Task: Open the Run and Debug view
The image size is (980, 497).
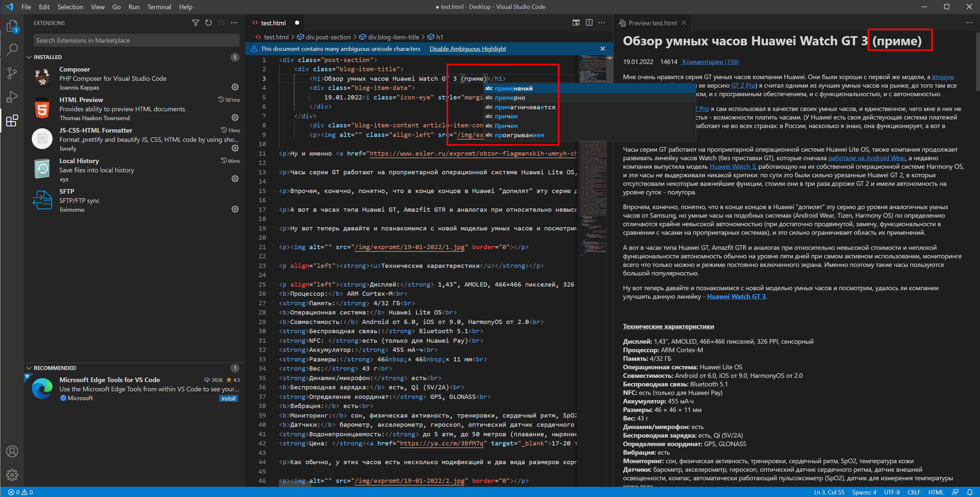Action: [x=12, y=97]
